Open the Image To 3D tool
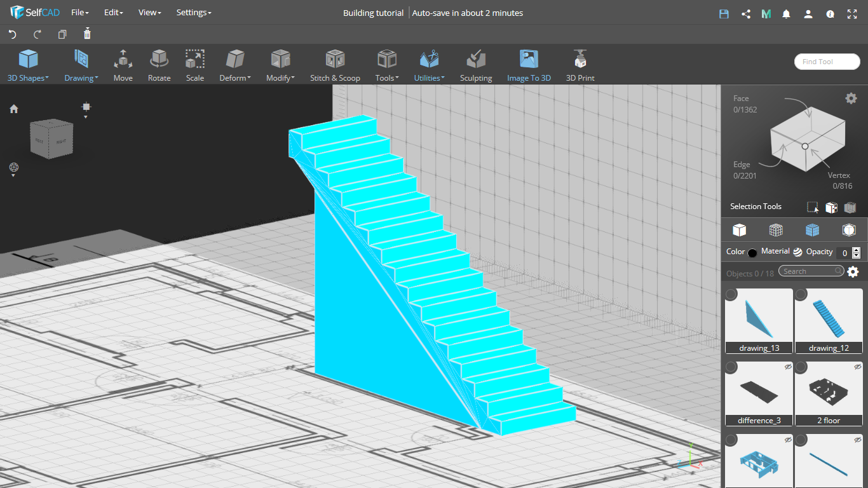Image resolution: width=868 pixels, height=488 pixels. [x=529, y=65]
